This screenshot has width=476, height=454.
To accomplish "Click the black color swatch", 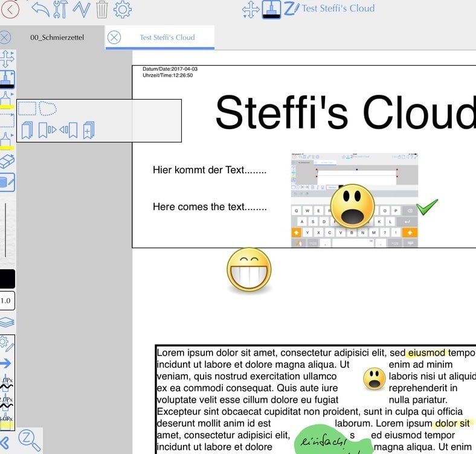I will 7,279.
